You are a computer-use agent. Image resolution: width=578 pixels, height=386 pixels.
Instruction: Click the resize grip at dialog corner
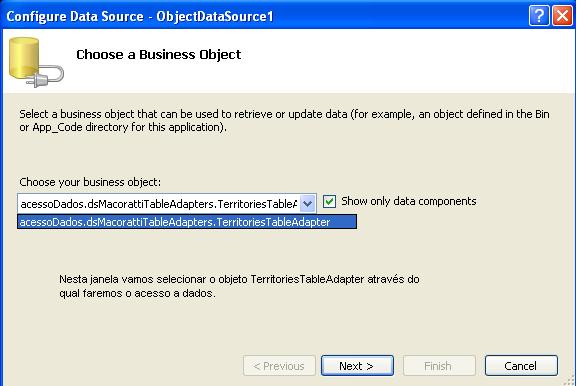(x=570, y=379)
